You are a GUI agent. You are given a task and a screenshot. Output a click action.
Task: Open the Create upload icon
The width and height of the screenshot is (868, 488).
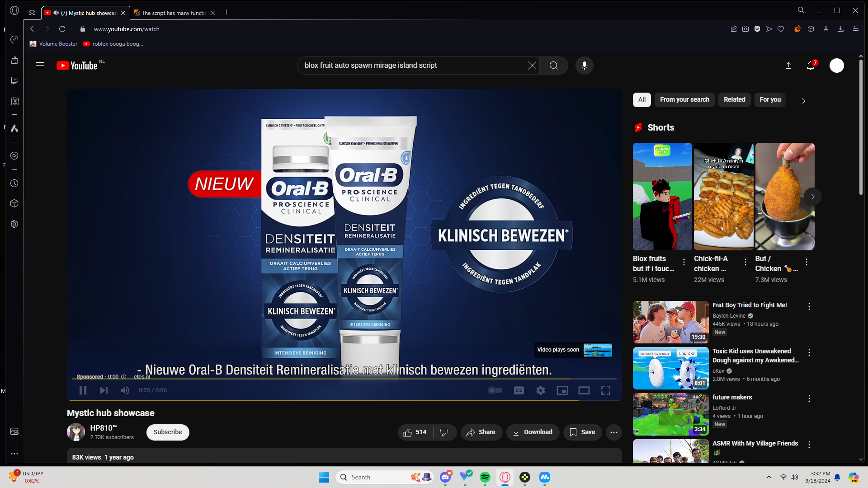[788, 66]
